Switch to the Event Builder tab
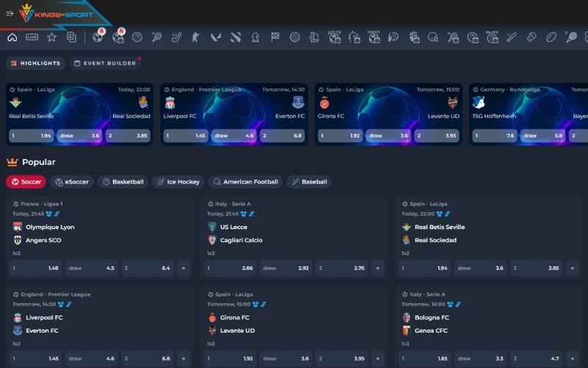This screenshot has width=588, height=368. pos(105,63)
